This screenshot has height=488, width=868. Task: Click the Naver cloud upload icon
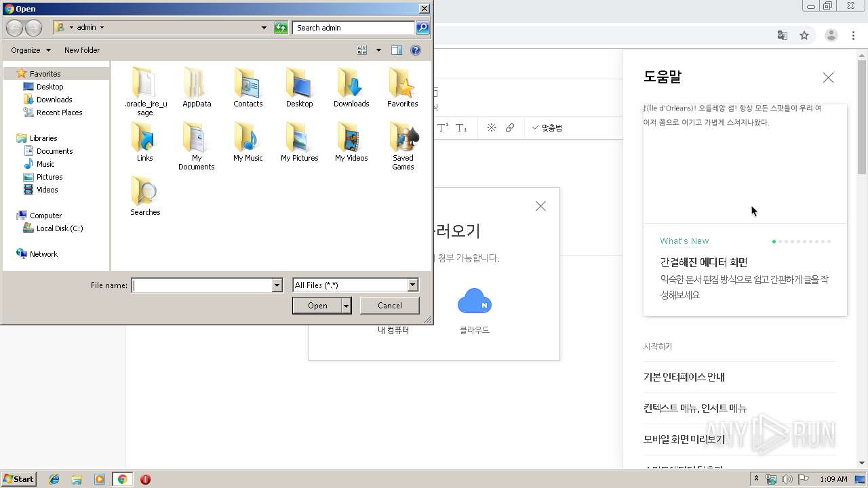(x=475, y=302)
